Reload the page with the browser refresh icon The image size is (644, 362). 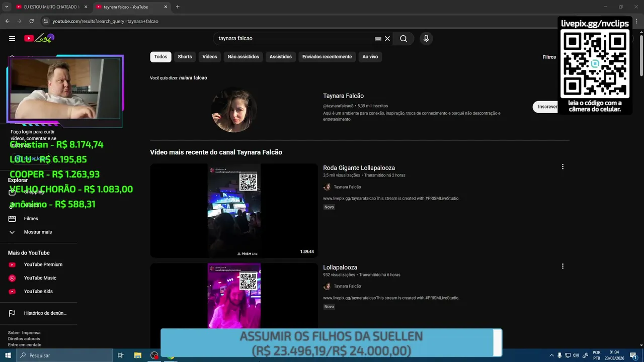tap(31, 21)
